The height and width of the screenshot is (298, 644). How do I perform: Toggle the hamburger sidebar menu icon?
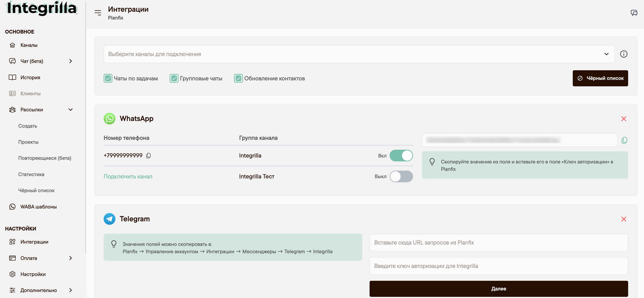click(98, 13)
